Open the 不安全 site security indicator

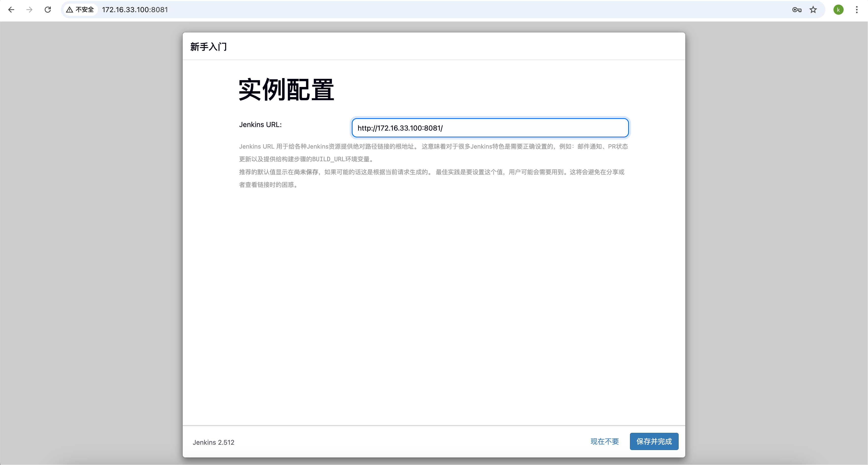[x=80, y=10]
